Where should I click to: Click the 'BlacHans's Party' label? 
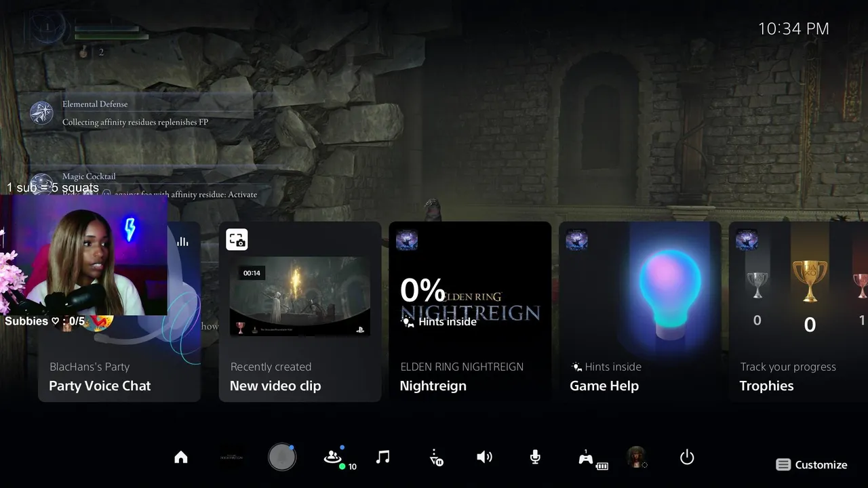[x=90, y=367]
